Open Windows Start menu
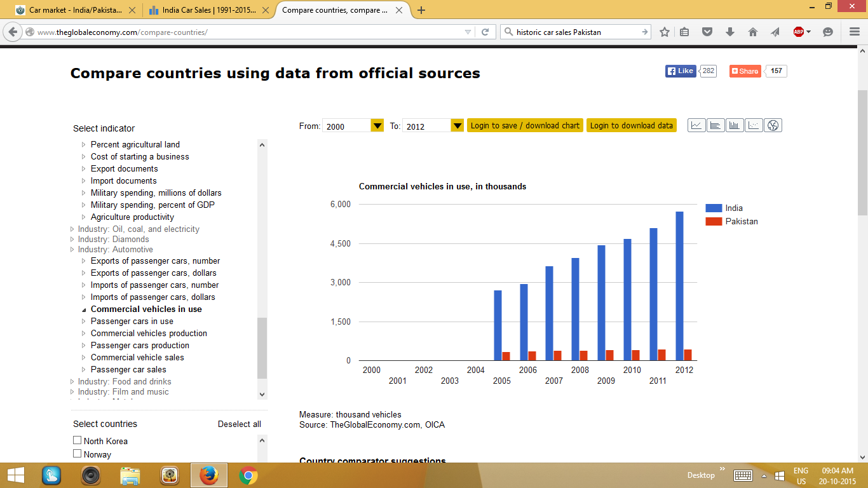The width and height of the screenshot is (868, 488). (15, 475)
